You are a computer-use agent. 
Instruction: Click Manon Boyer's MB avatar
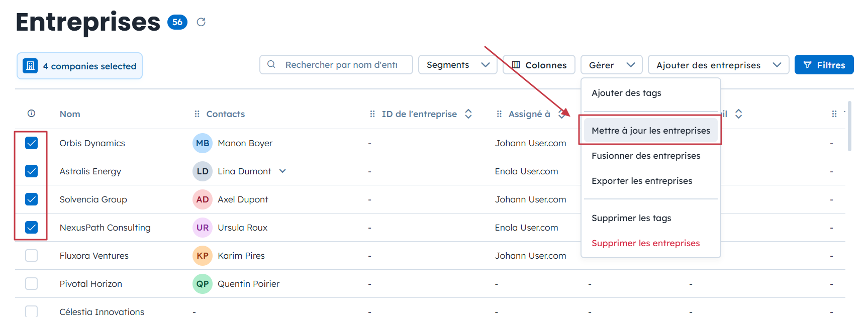click(x=203, y=143)
